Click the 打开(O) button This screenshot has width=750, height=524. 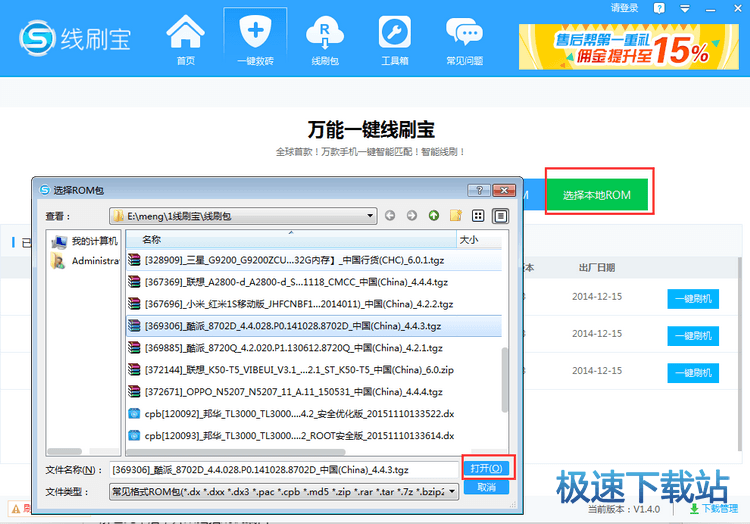click(487, 468)
